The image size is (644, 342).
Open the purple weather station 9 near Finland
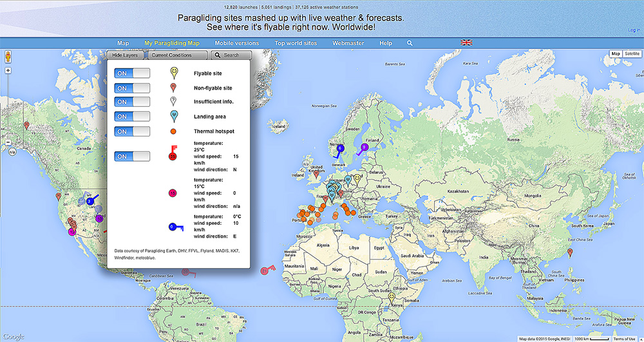364,147
